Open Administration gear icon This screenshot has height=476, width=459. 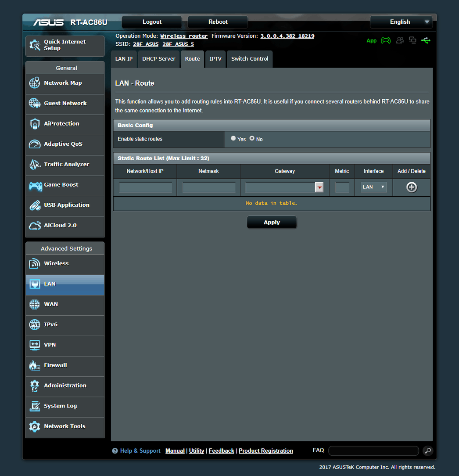(35, 386)
